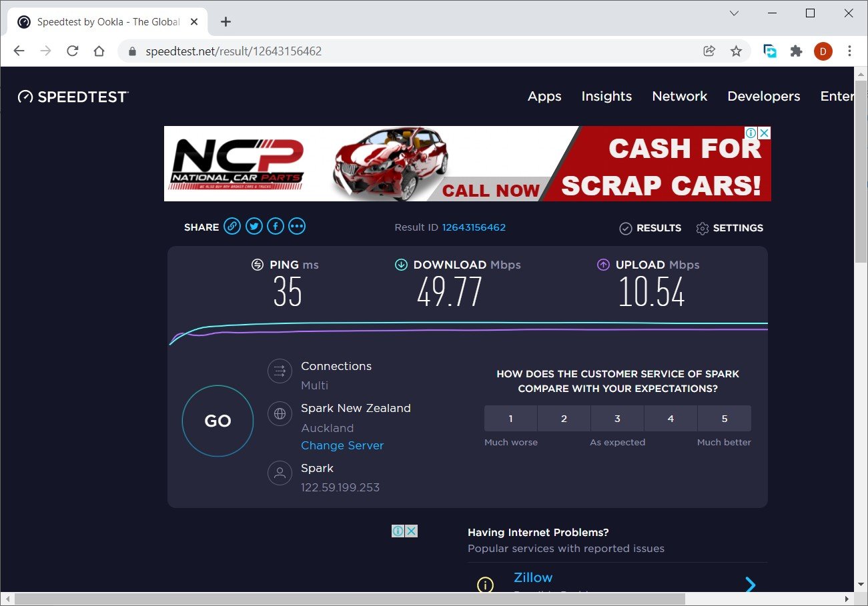Rate Spark customer service 5
Screen dimensions: 868x606
click(x=725, y=419)
